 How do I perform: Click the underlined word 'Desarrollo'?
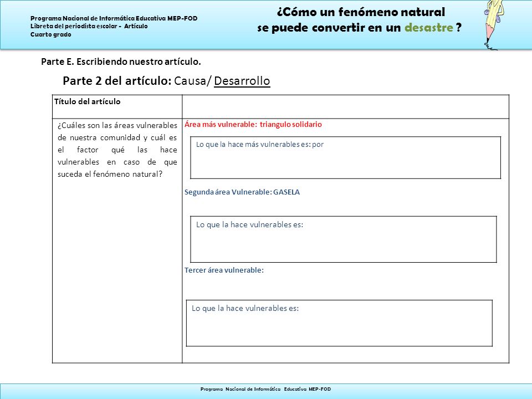pos(242,81)
